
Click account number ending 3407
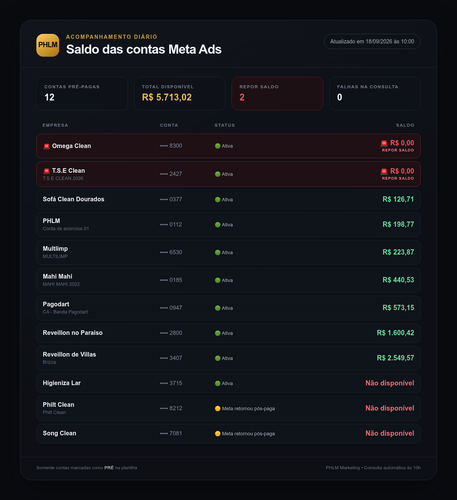[x=171, y=358]
